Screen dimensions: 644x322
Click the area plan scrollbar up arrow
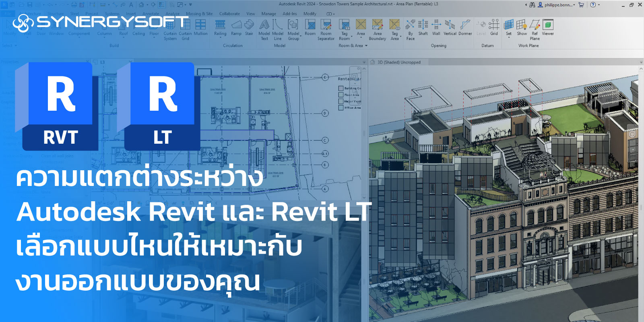[x=364, y=68]
